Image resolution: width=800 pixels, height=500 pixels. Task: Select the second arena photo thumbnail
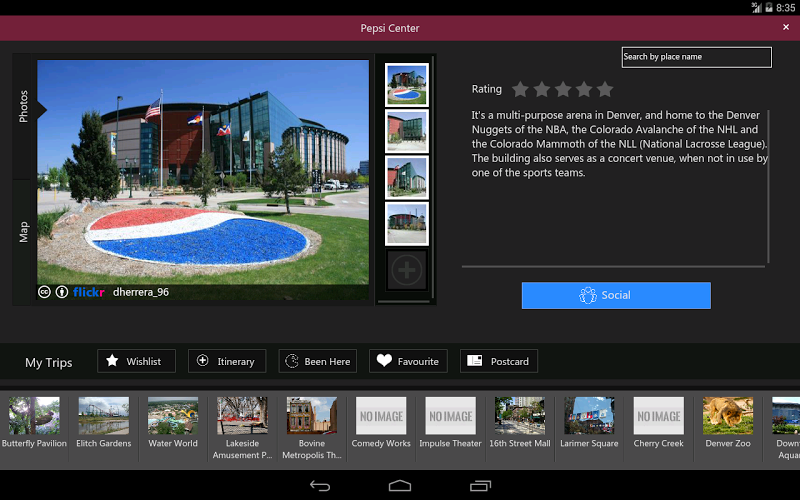tap(407, 131)
